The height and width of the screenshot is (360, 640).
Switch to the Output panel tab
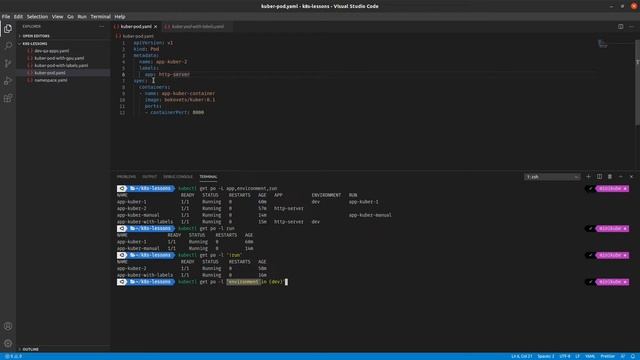point(149,177)
